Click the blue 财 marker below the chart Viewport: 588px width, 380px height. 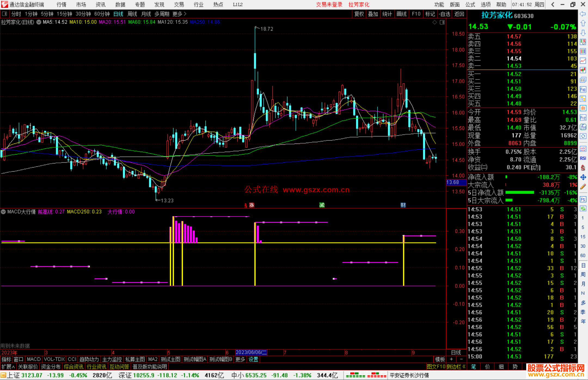coord(403,205)
